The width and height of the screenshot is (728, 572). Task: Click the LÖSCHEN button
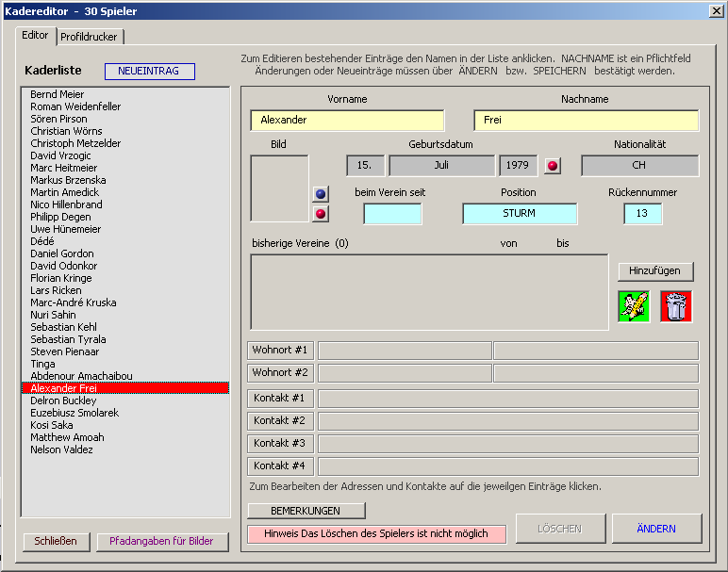(560, 529)
